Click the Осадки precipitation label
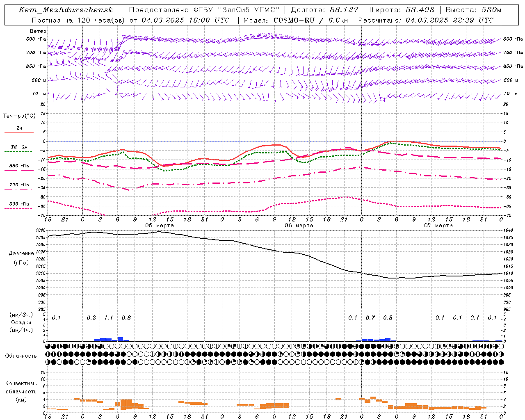The width and height of the screenshot is (525, 420). click(21, 322)
